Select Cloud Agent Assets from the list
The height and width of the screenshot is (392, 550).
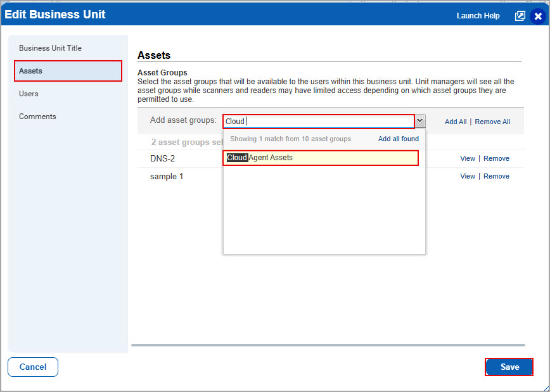[321, 158]
